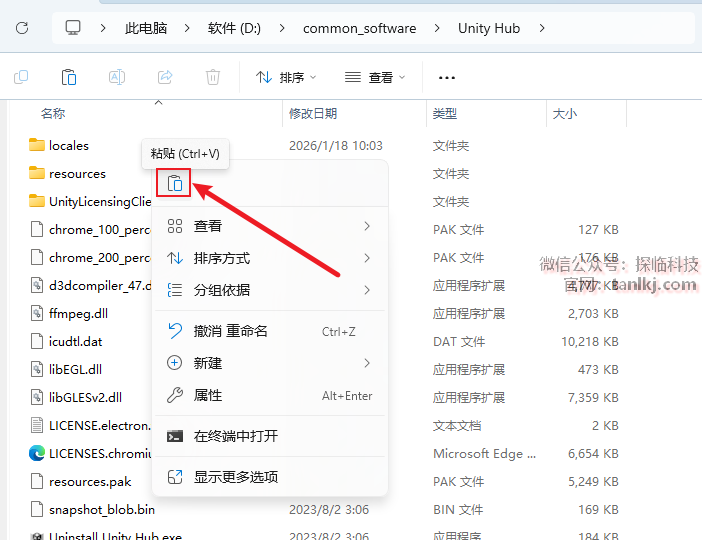
Task: Choose 属性 in context menu
Action: coord(270,395)
